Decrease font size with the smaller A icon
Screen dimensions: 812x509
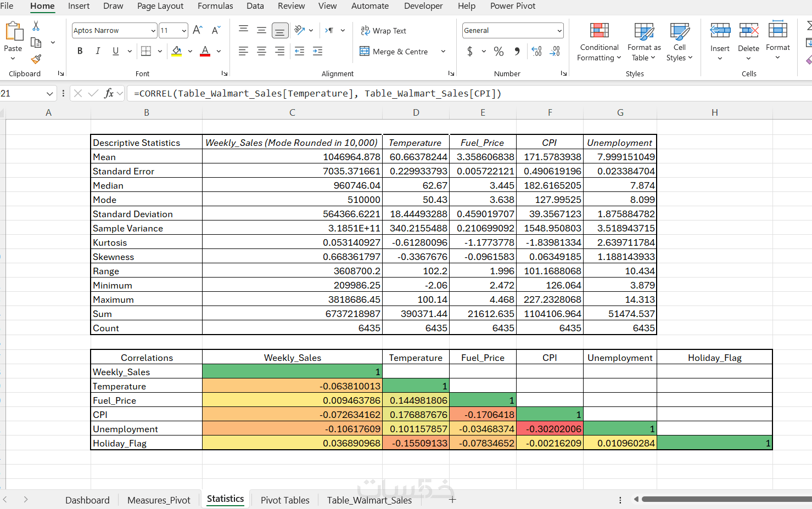coord(216,30)
